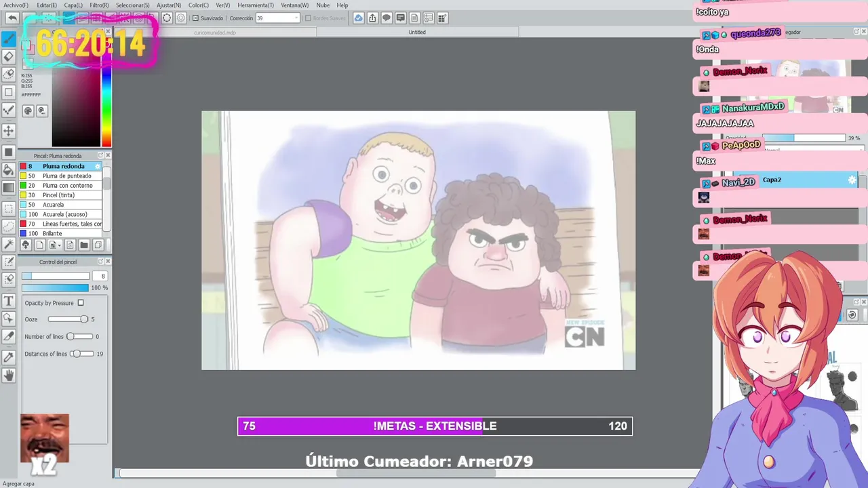Select the Brush tool in left toolbar
The height and width of the screenshot is (488, 868).
coord(9,39)
